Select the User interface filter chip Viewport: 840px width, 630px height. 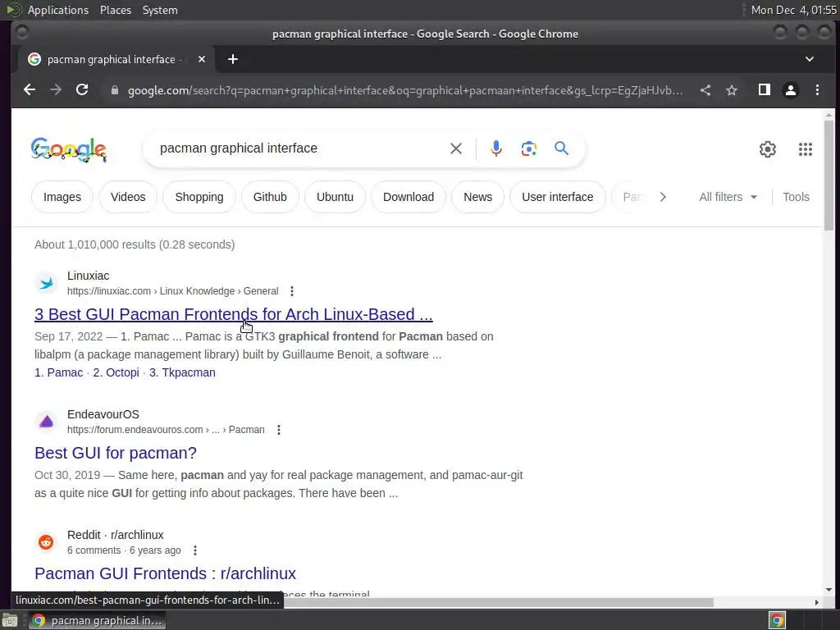(x=558, y=197)
